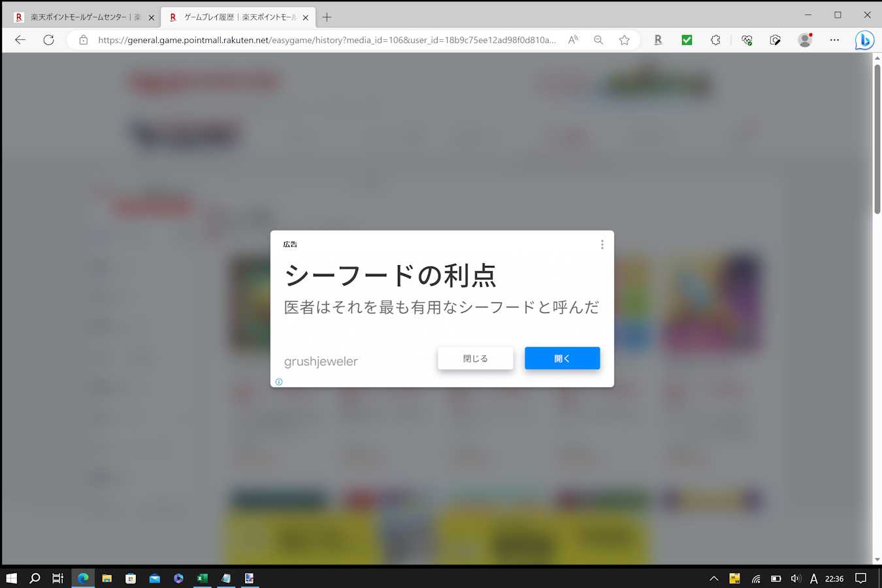Open the Mail app from taskbar

(154, 578)
